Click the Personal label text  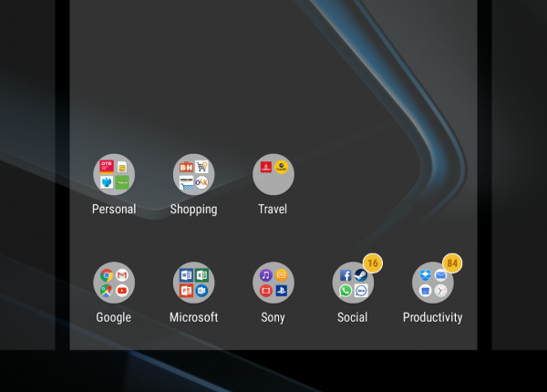114,210
